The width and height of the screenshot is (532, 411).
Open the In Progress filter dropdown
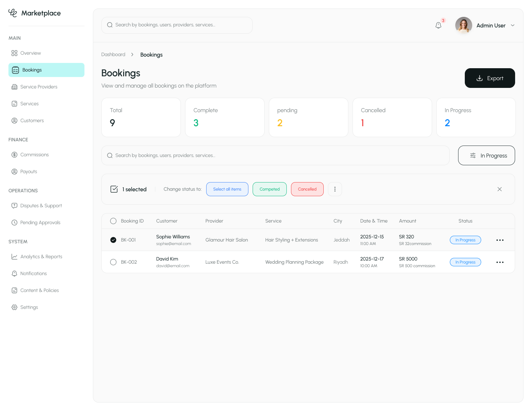click(x=487, y=155)
